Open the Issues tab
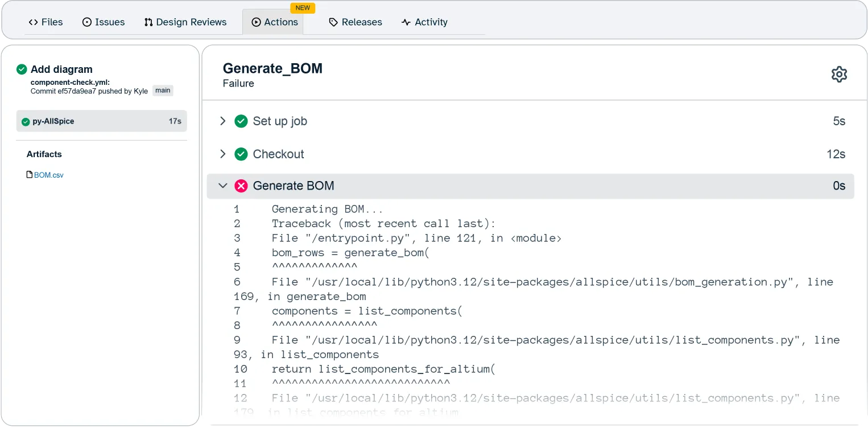Image resolution: width=868 pixels, height=427 pixels. 104,22
